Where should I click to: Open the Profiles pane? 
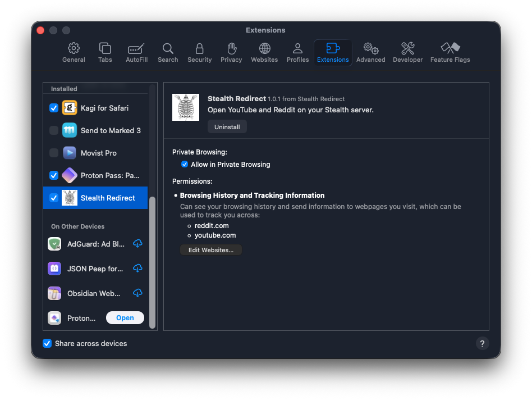pyautogui.click(x=297, y=53)
